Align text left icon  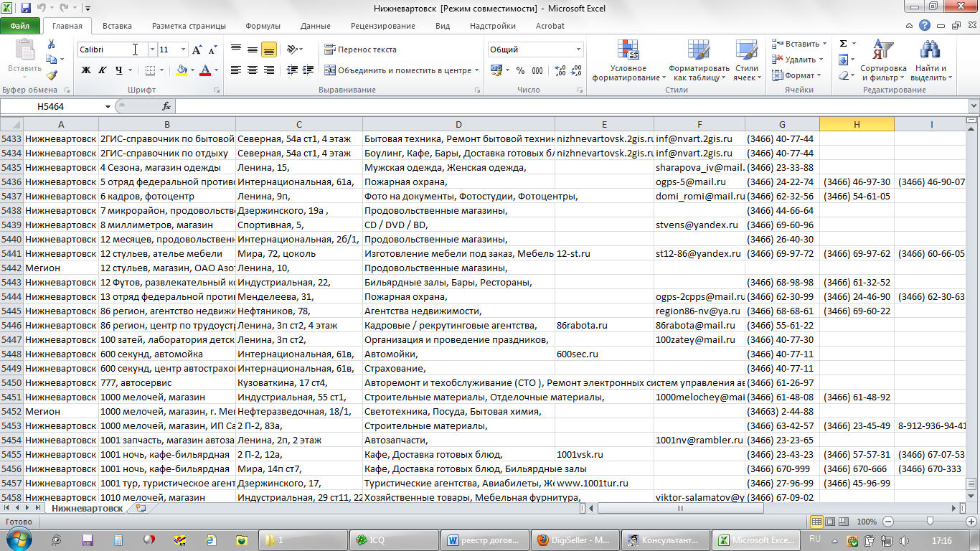tap(236, 70)
